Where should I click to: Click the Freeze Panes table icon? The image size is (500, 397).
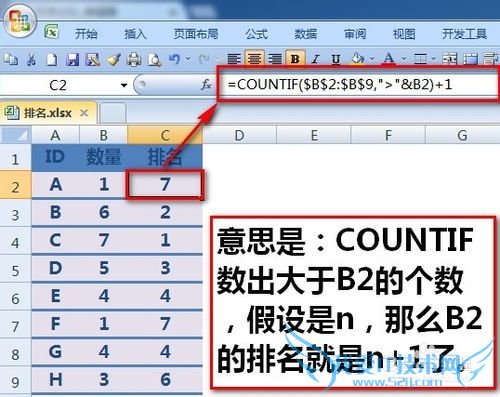[470, 59]
